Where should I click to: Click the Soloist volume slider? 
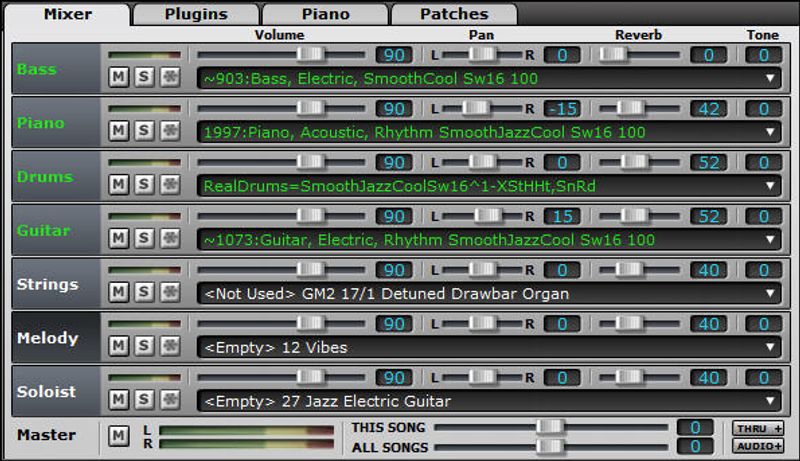(281, 377)
